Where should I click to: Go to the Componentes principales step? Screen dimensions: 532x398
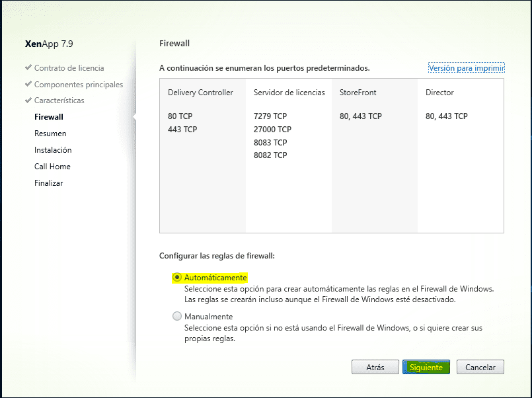coord(78,84)
